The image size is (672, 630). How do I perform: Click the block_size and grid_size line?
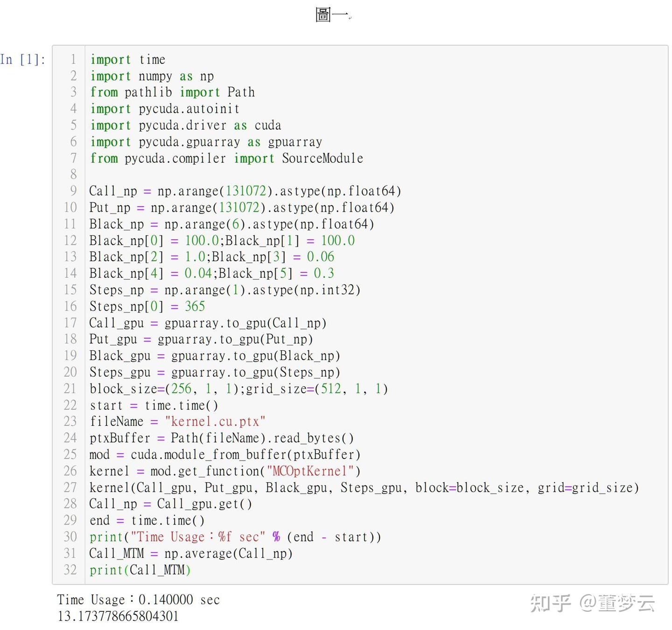pos(238,389)
